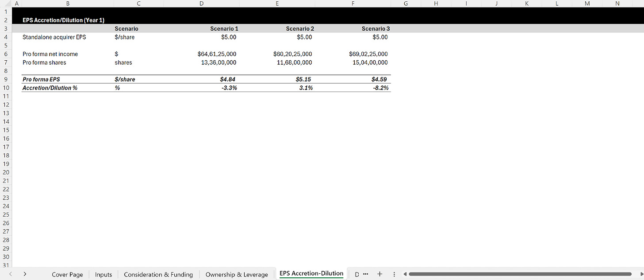644x280 pixels.
Task: Select net income value $60,20,25,000
Action: click(292, 54)
